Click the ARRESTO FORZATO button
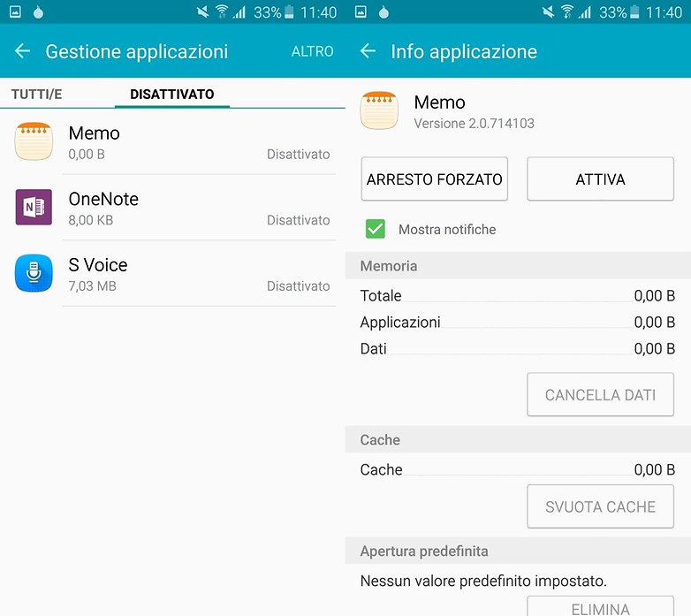This screenshot has width=691, height=616. (434, 179)
